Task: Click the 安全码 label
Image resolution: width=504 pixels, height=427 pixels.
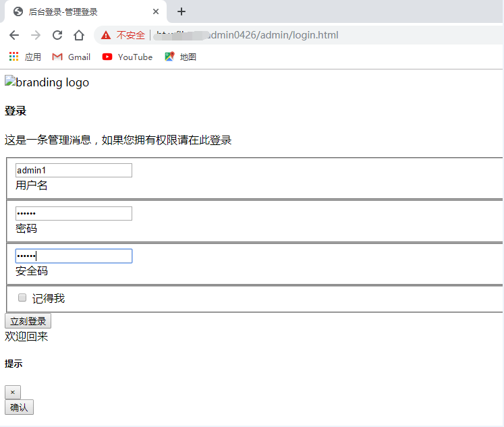Action: [x=32, y=271]
